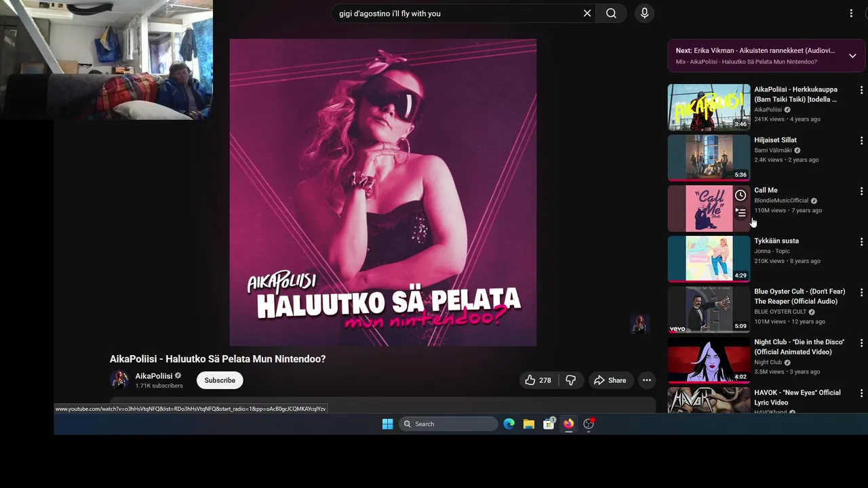This screenshot has width=868, height=488.
Task: Click Jonna - Topic channel text
Action: (772, 251)
